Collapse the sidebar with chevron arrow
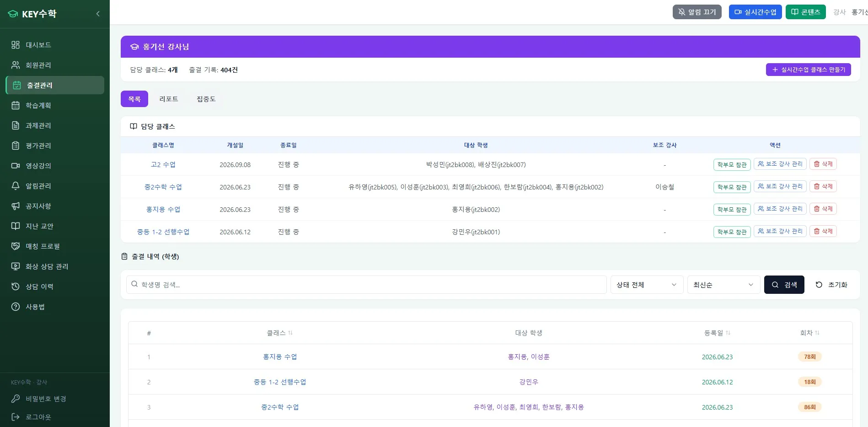 (98, 14)
